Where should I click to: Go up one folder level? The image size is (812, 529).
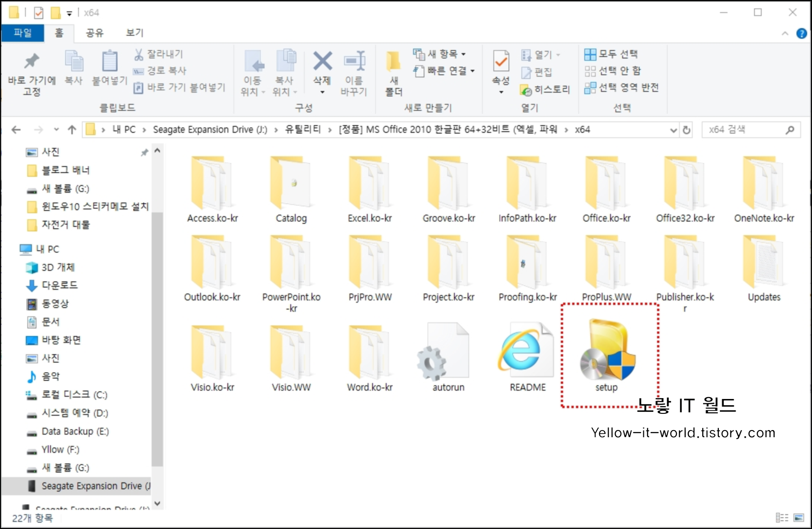72,130
